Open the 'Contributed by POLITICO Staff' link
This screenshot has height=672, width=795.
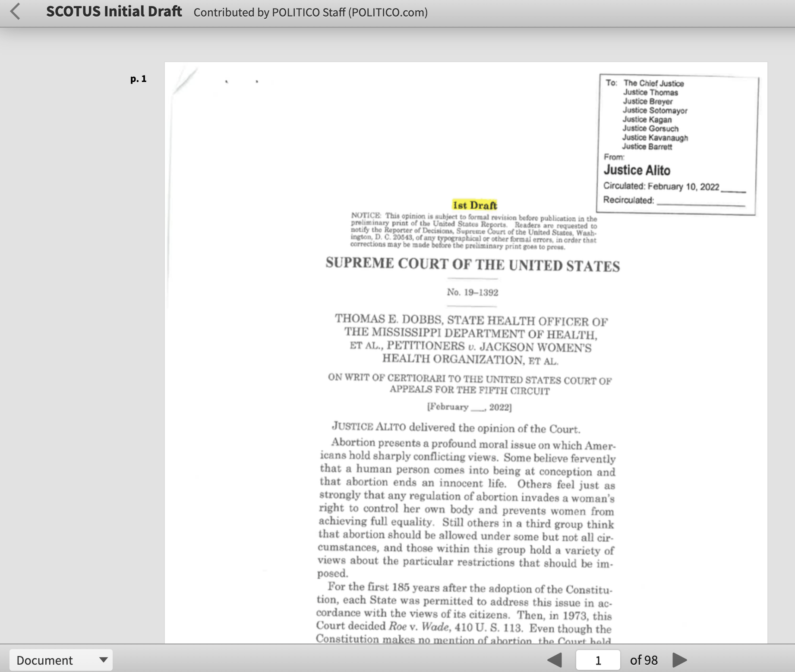point(310,13)
